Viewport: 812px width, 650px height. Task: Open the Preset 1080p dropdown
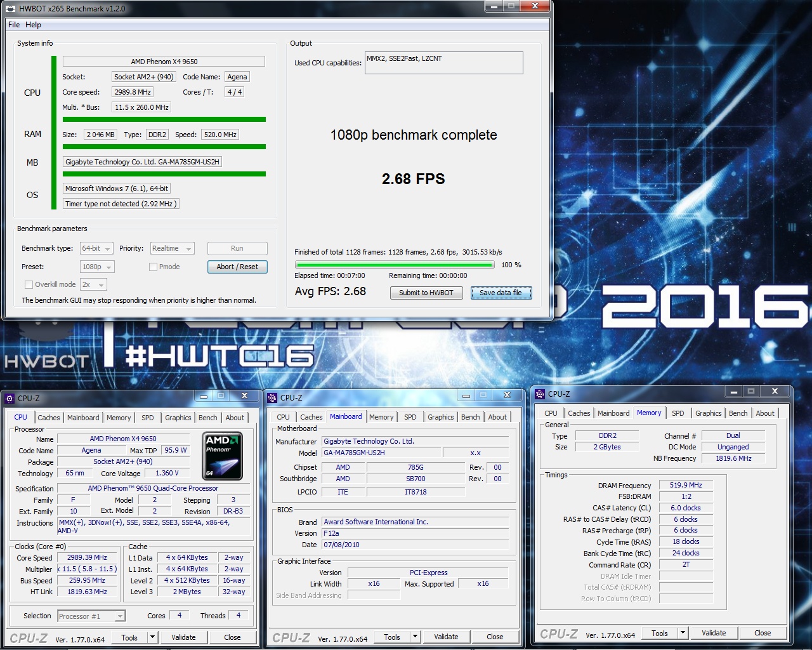(97, 267)
